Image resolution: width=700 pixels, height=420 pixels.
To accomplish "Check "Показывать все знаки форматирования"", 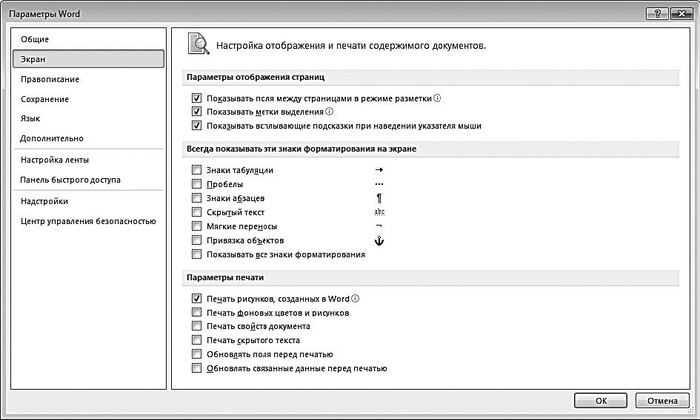I will pyautogui.click(x=196, y=254).
